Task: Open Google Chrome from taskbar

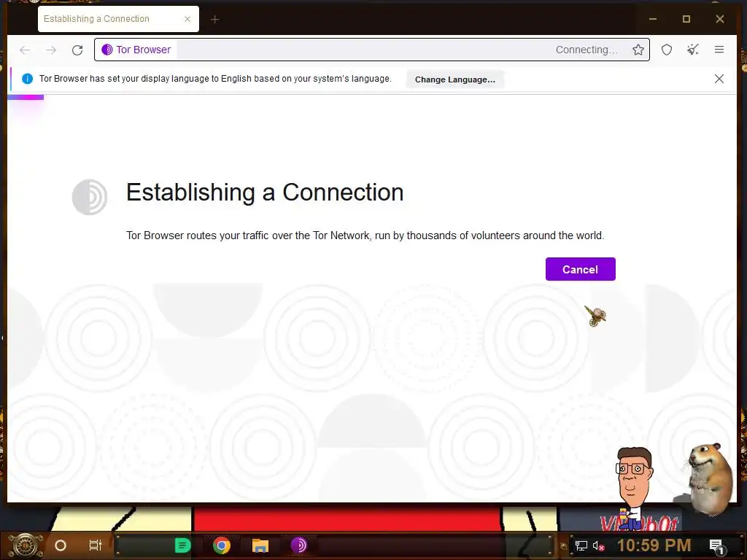Action: [x=222, y=545]
